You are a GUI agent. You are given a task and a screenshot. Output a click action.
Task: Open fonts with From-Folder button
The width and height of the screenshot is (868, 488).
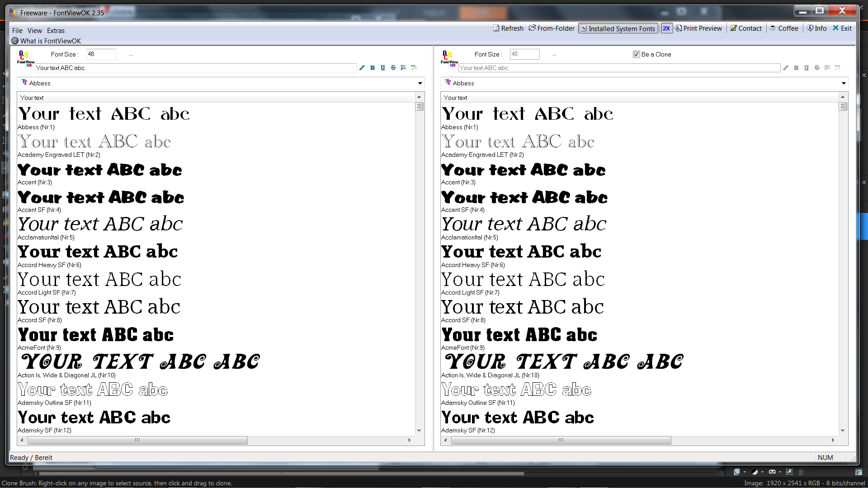click(x=552, y=28)
